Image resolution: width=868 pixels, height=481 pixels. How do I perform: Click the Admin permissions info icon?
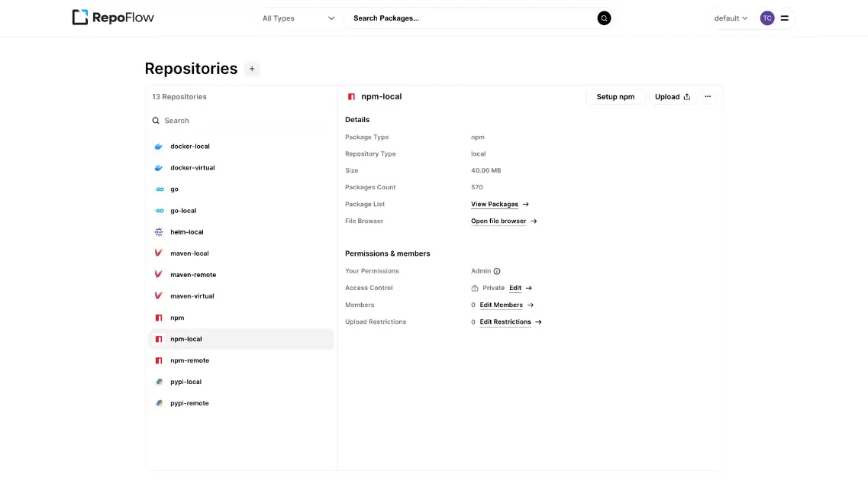pyautogui.click(x=496, y=271)
